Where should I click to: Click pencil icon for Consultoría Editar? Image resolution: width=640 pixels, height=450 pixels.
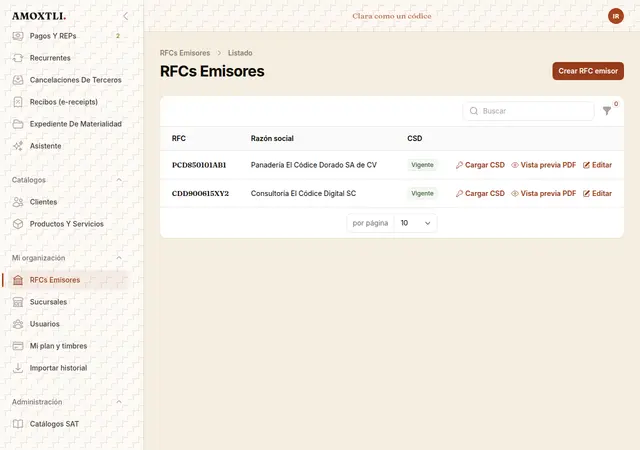587,194
